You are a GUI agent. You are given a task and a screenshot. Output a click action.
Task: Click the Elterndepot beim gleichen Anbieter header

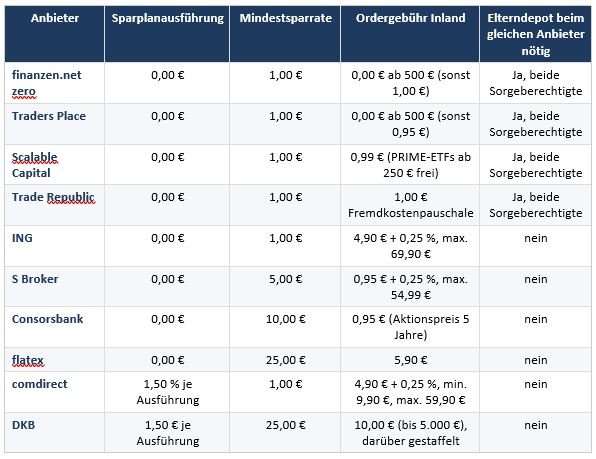[x=536, y=34]
